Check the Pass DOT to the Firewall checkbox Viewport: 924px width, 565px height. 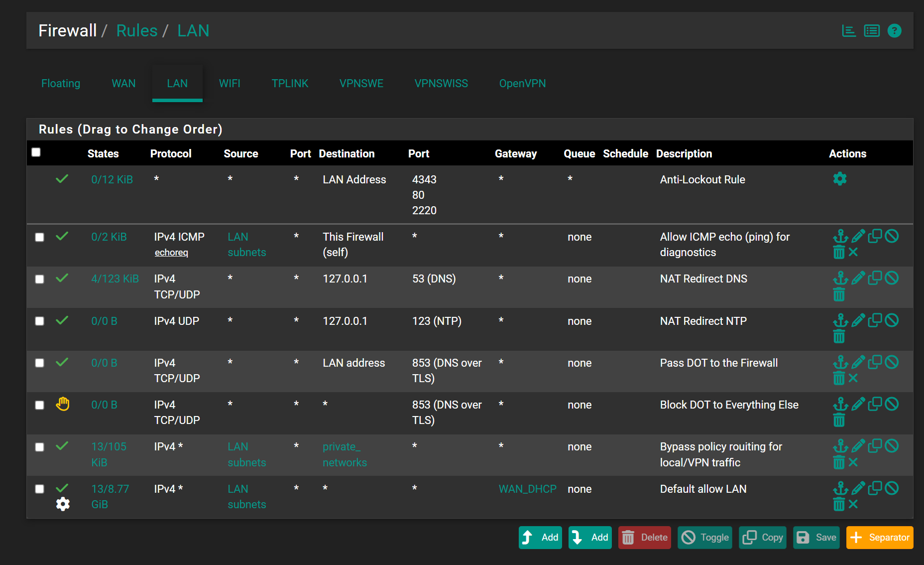tap(39, 363)
